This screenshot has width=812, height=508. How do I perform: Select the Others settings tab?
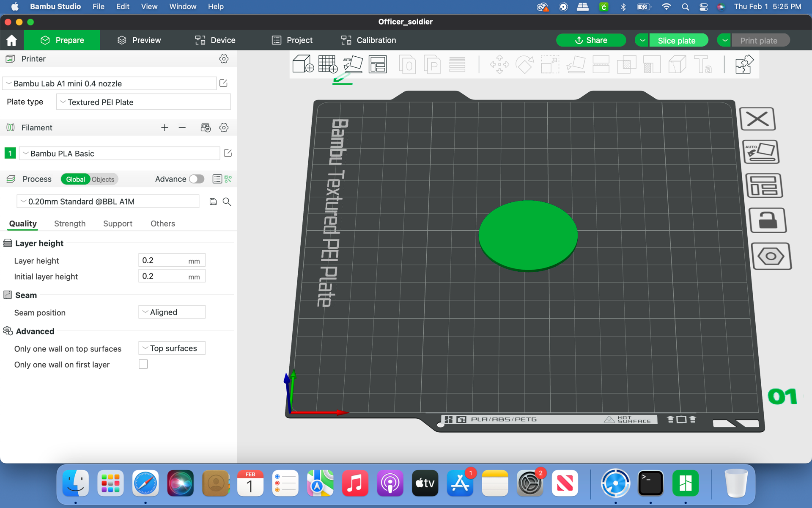tap(163, 224)
